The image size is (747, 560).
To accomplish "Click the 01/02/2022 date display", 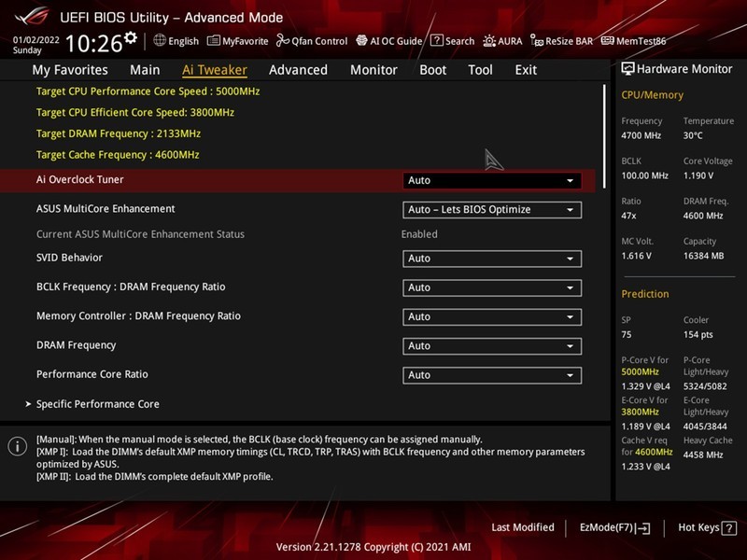I will tap(36, 40).
